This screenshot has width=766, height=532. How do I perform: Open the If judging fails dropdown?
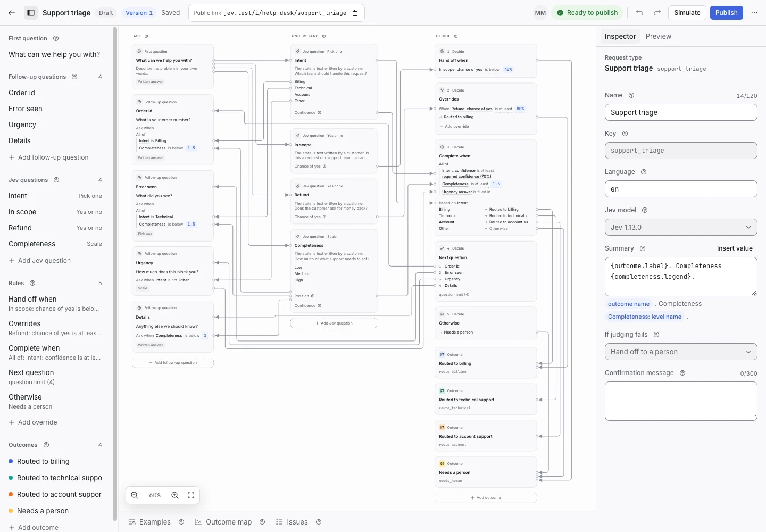tap(681, 352)
